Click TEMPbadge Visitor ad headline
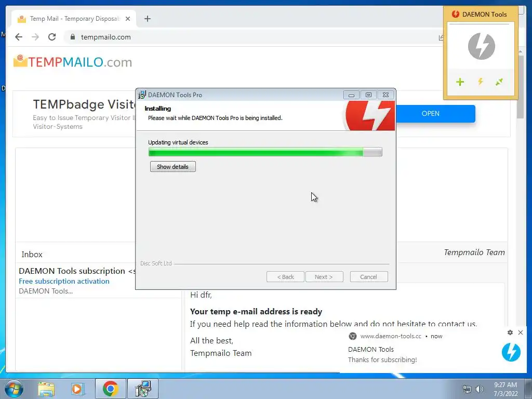The image size is (532, 399). point(84,104)
